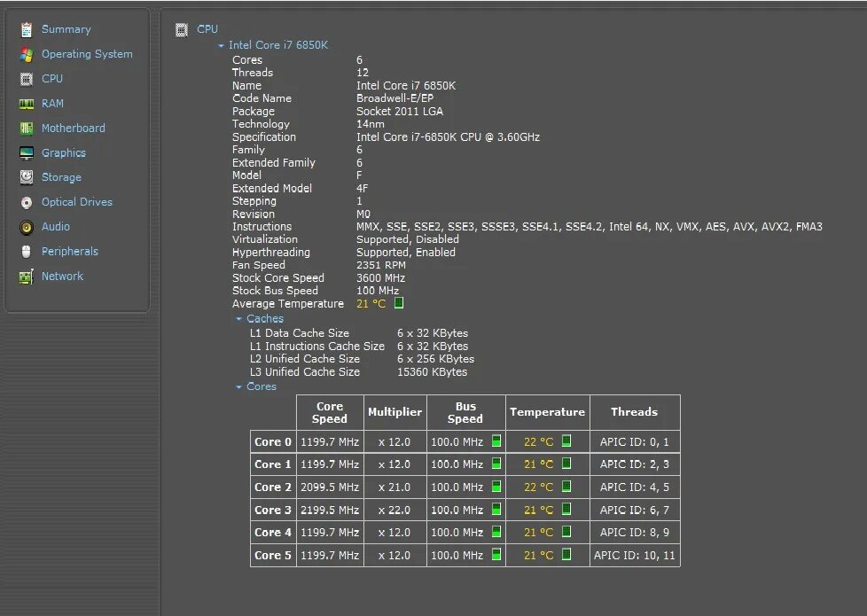Click Core 5 temperature graph icon
The height and width of the screenshot is (616, 867).
pyautogui.click(x=566, y=554)
